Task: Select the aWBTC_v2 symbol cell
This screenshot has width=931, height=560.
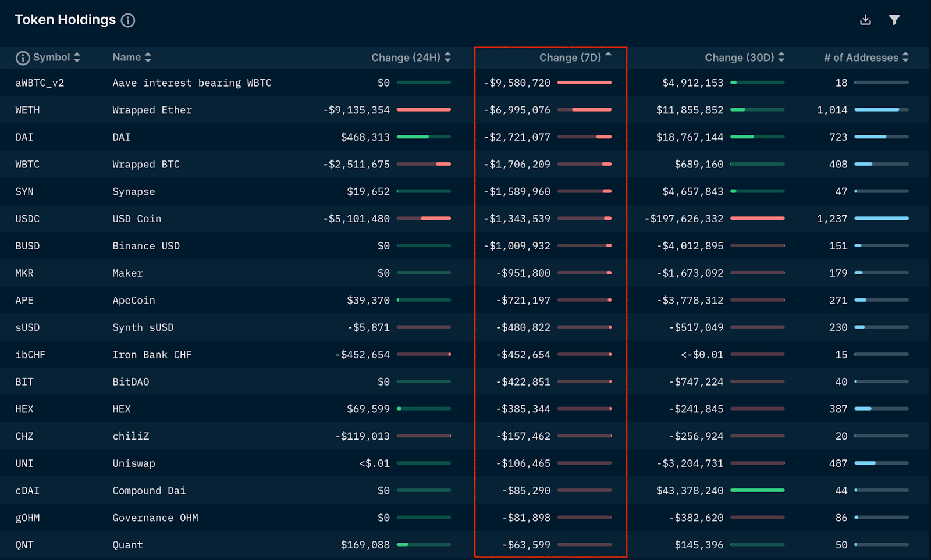Action: pos(40,83)
